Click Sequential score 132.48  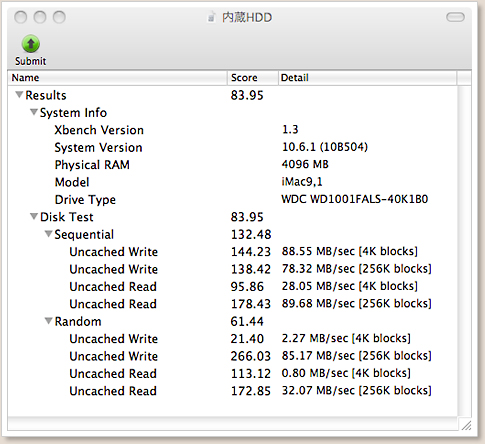click(251, 234)
